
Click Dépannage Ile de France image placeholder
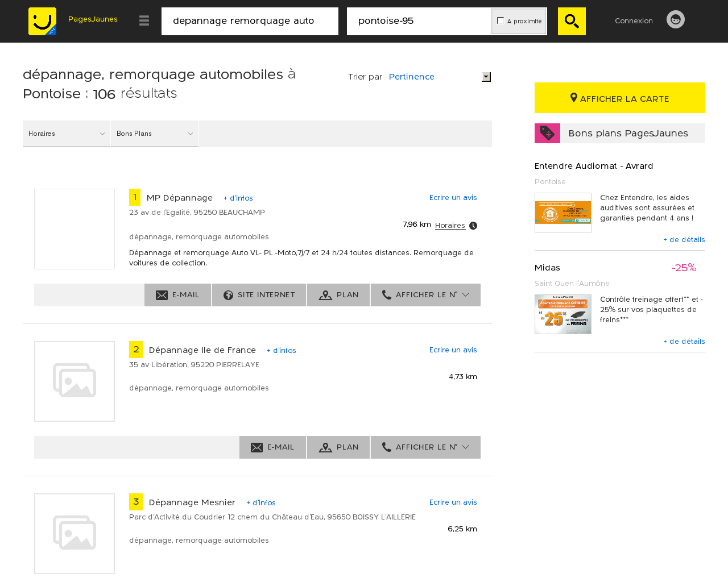[75, 381]
